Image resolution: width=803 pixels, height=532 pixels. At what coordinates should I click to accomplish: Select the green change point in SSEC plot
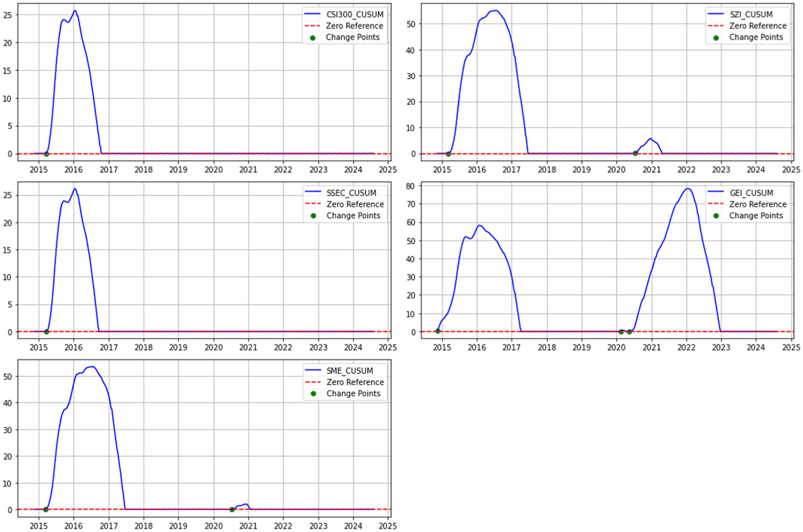[x=46, y=332]
